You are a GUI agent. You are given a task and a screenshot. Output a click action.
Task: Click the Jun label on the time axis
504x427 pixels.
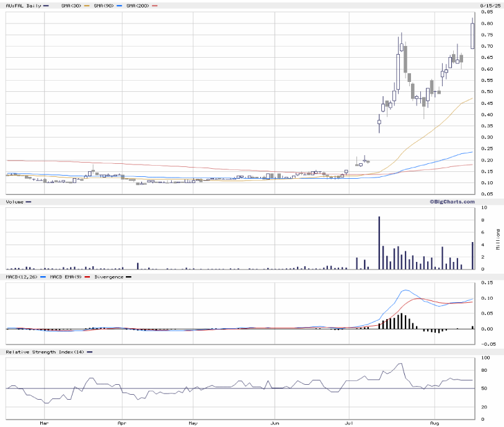click(273, 423)
